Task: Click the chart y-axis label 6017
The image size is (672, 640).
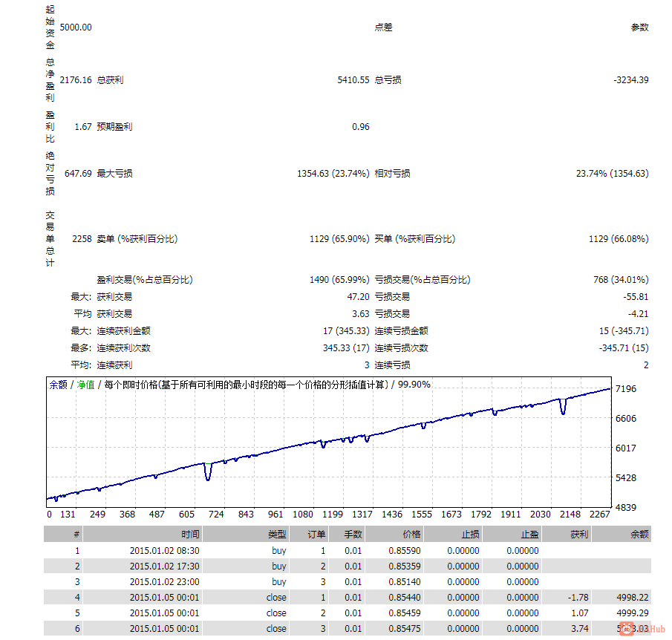Action: tap(626, 448)
